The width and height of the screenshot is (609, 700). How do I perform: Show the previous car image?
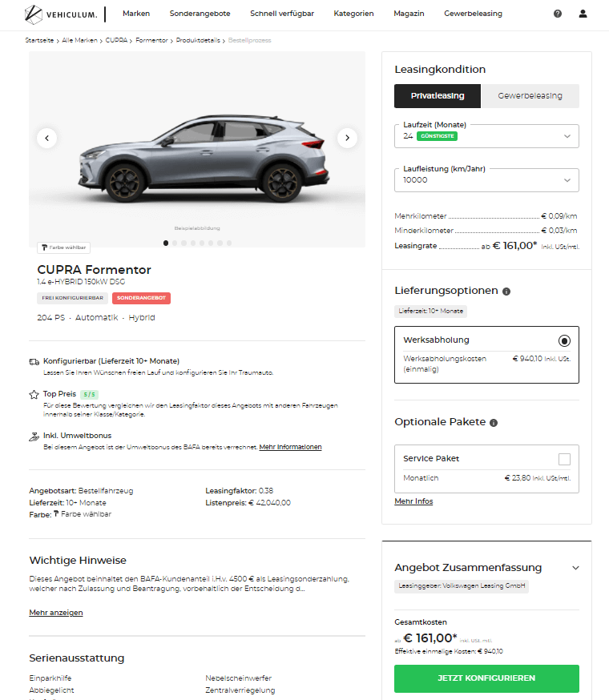[x=47, y=138]
